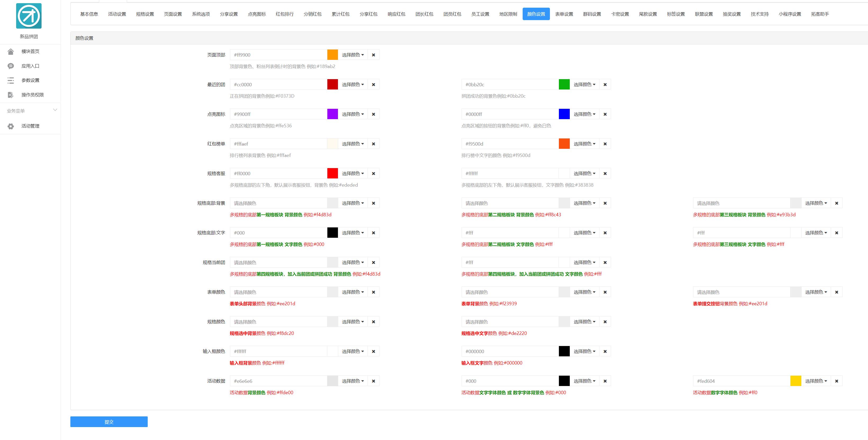The width and height of the screenshot is (868, 440).
Task: Clear the #cc0000 最近的团 color value
Action: pyautogui.click(x=373, y=85)
